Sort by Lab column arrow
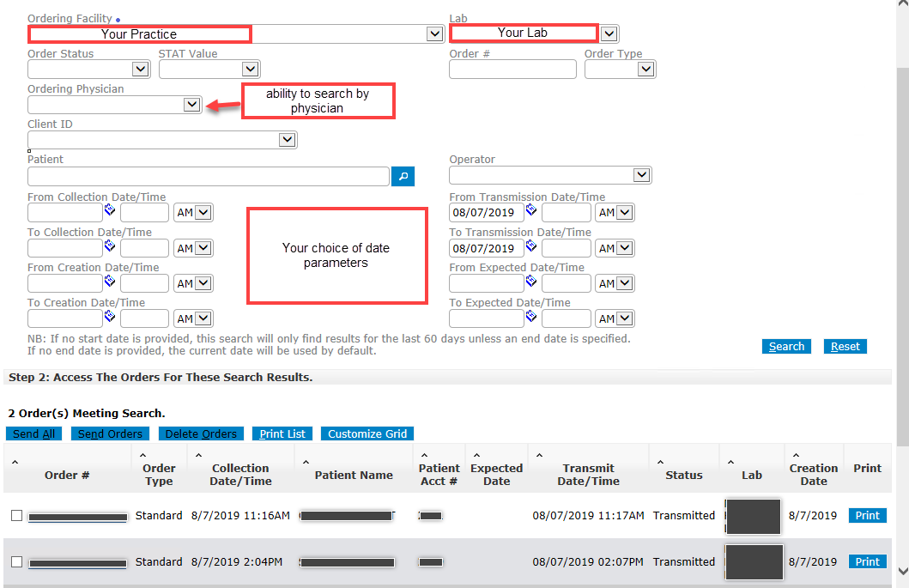 (730, 462)
